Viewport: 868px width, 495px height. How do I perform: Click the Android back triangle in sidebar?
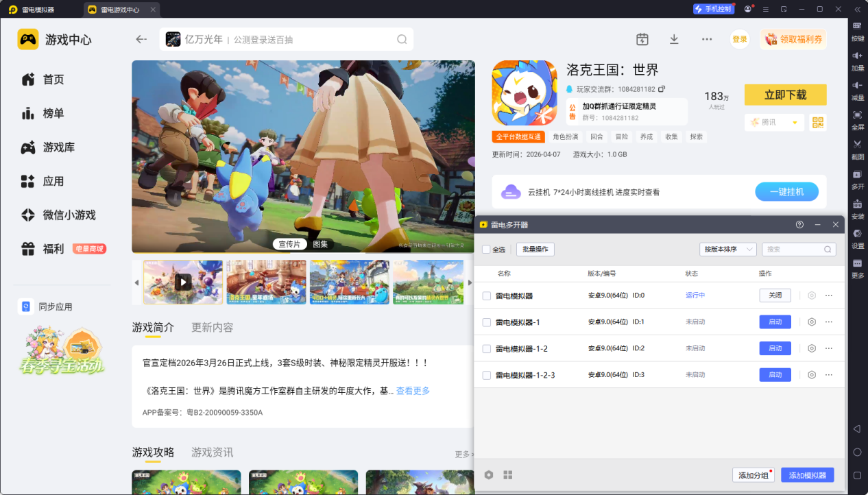coord(857,428)
